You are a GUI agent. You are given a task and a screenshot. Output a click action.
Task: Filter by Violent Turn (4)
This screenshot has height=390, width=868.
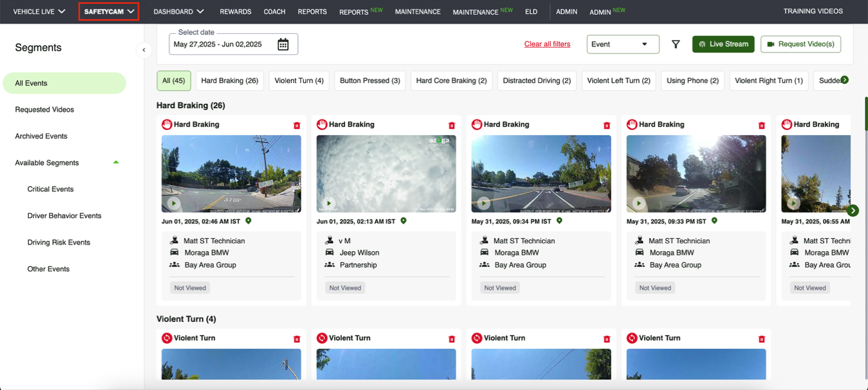coord(299,81)
